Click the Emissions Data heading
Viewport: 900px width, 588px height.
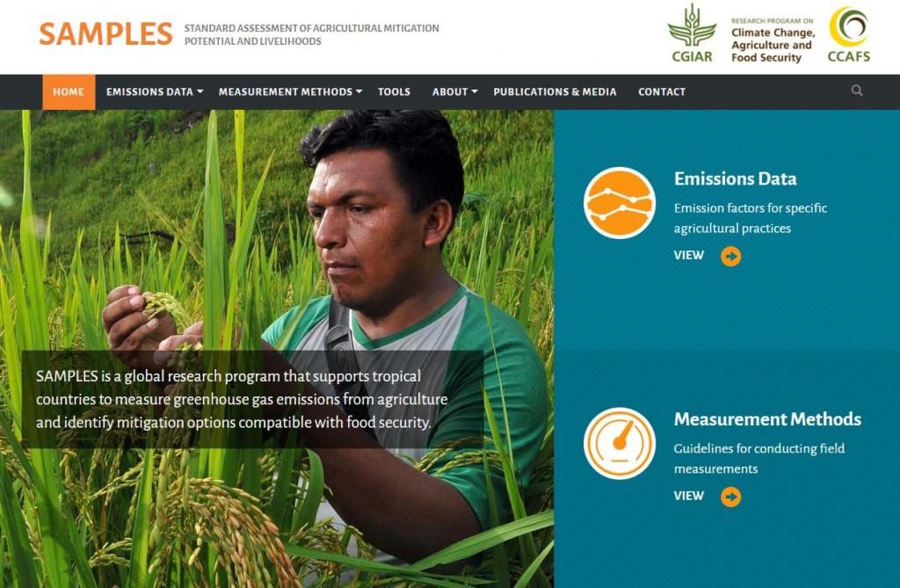coord(736,178)
